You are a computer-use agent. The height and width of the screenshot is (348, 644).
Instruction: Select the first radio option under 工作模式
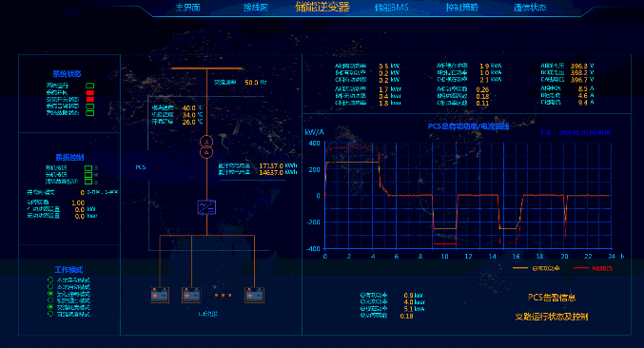[x=50, y=280]
